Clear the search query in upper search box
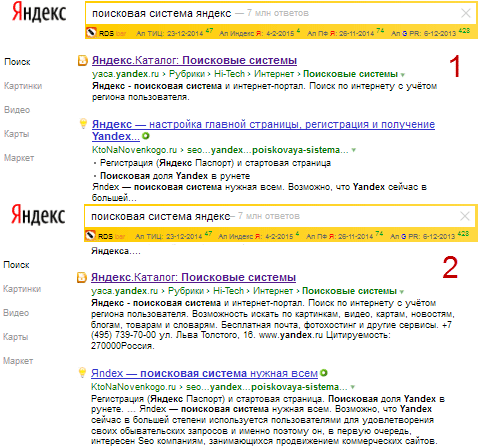 point(466,13)
